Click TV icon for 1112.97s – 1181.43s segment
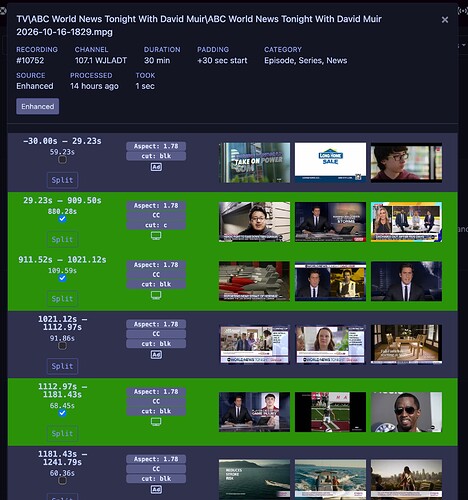This screenshot has width=468, height=500. pos(156,422)
